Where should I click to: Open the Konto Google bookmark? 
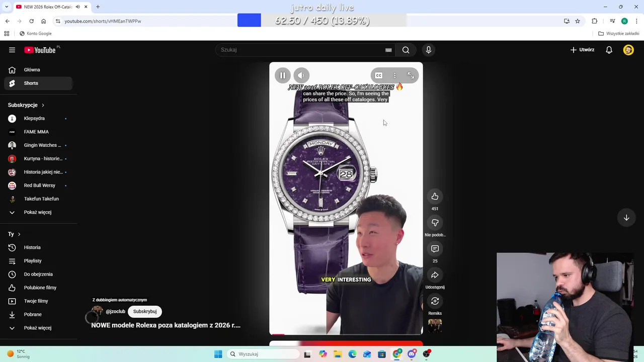[x=36, y=34]
